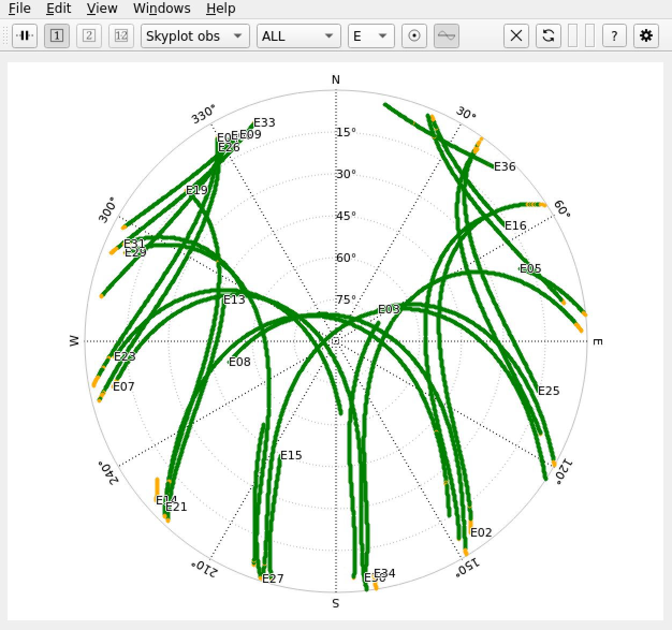Select the single-panel layout icon
Viewport: 672px width, 630px height.
click(x=56, y=36)
